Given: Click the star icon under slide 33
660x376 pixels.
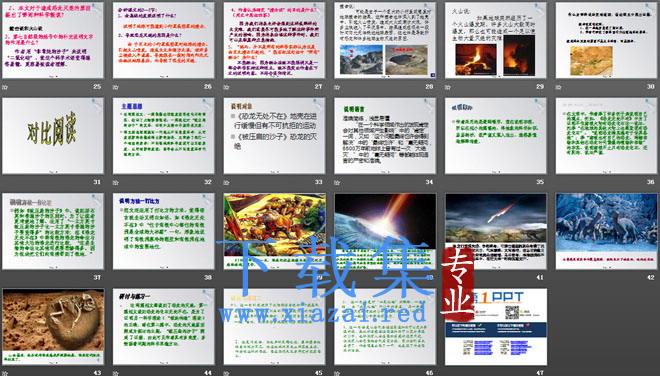Looking at the screenshot, I should [226, 183].
